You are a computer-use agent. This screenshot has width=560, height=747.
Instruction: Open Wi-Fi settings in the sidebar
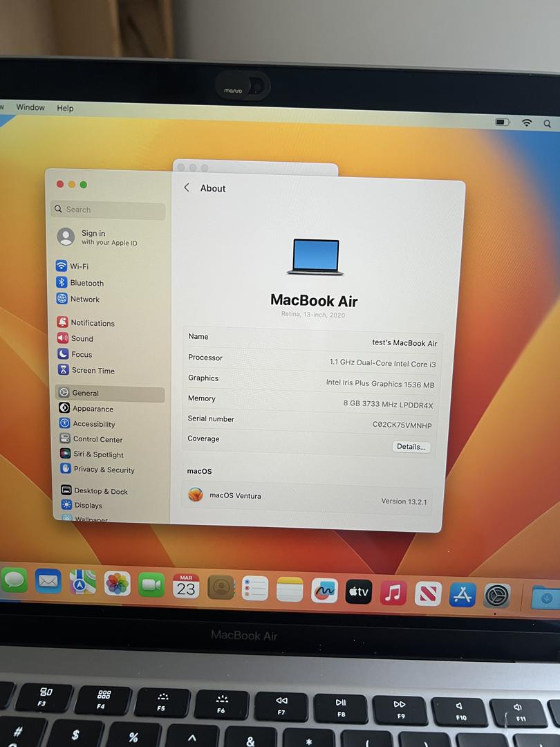pos(73,266)
